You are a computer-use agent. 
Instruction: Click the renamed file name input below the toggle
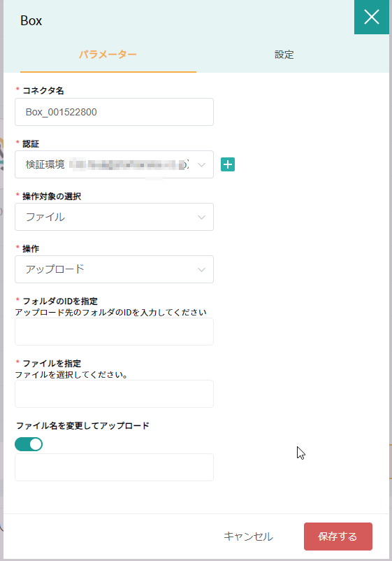coord(114,467)
